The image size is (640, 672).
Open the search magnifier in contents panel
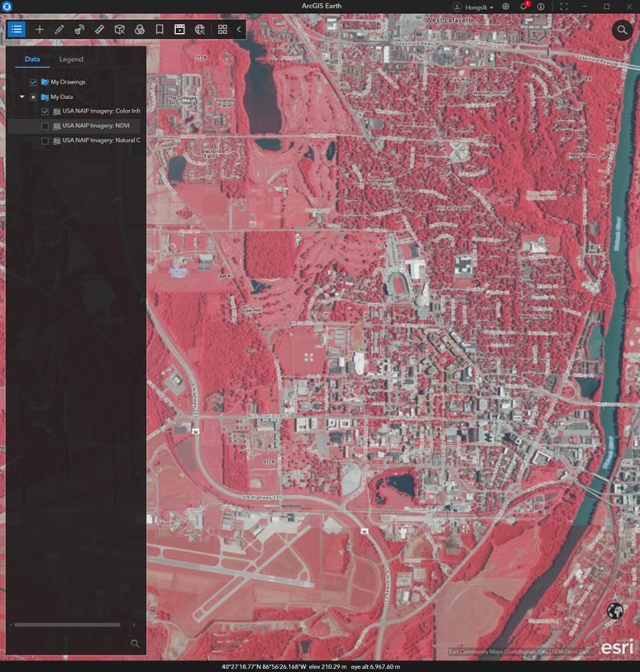135,643
